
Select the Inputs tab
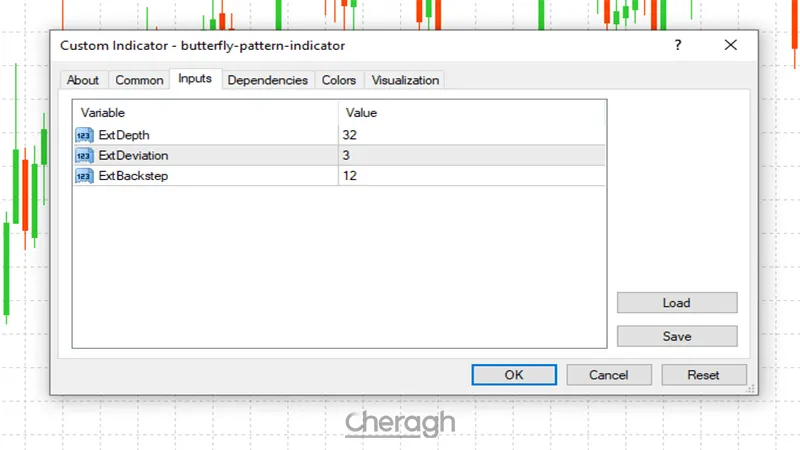[195, 80]
